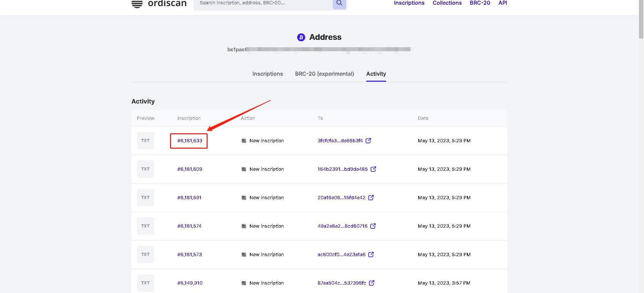Open inscription #6,149,910
The height and width of the screenshot is (293, 644).
[190, 283]
